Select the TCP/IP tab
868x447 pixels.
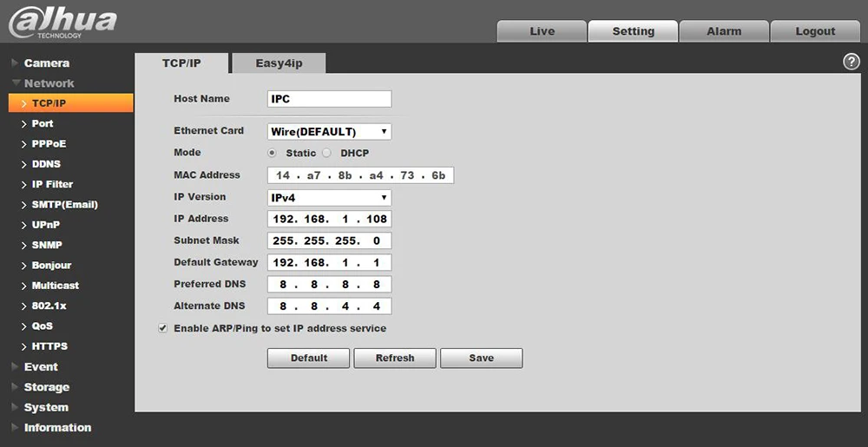[x=181, y=63]
